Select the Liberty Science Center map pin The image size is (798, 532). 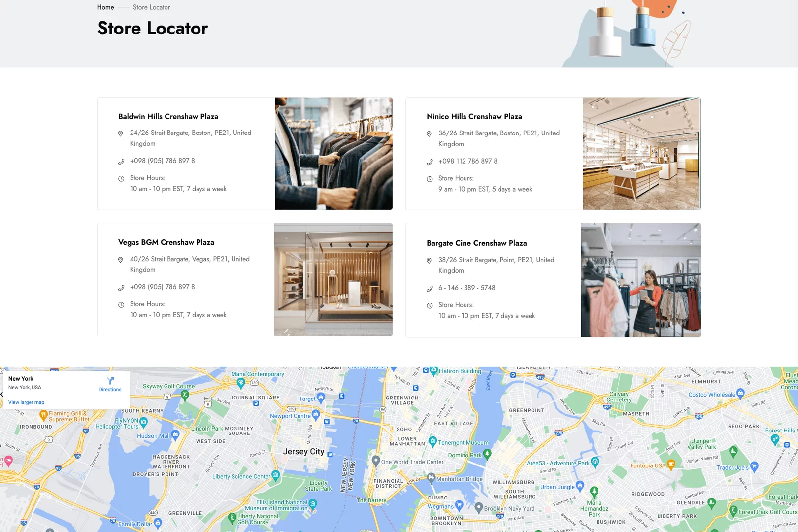(276, 475)
